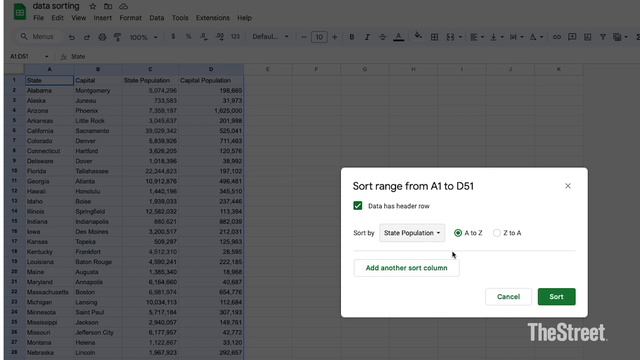
Task: Click the green Sort button
Action: coord(556,297)
